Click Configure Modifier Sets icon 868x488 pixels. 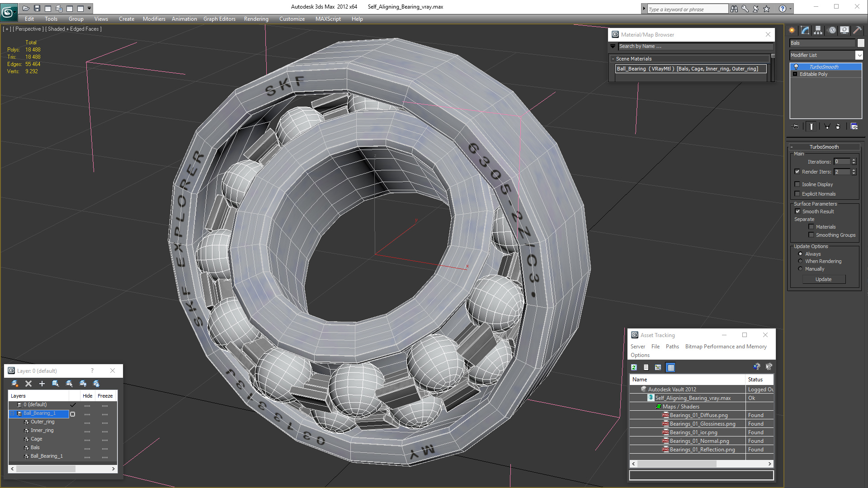[854, 127]
